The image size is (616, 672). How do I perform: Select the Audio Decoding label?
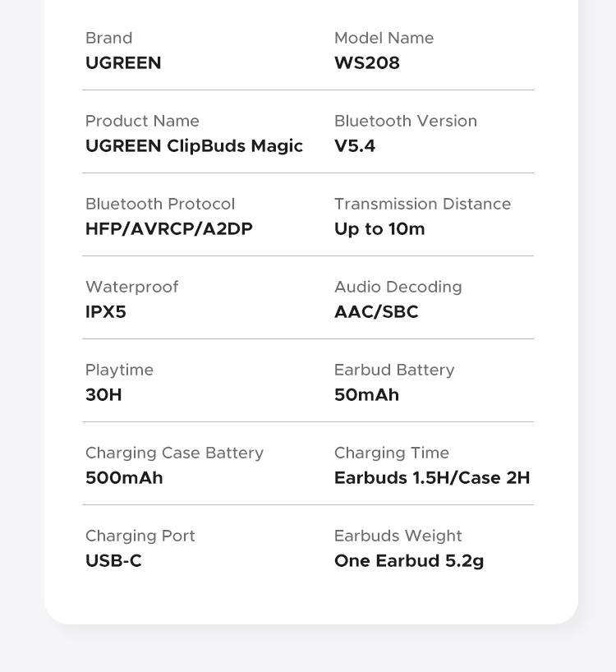(398, 287)
